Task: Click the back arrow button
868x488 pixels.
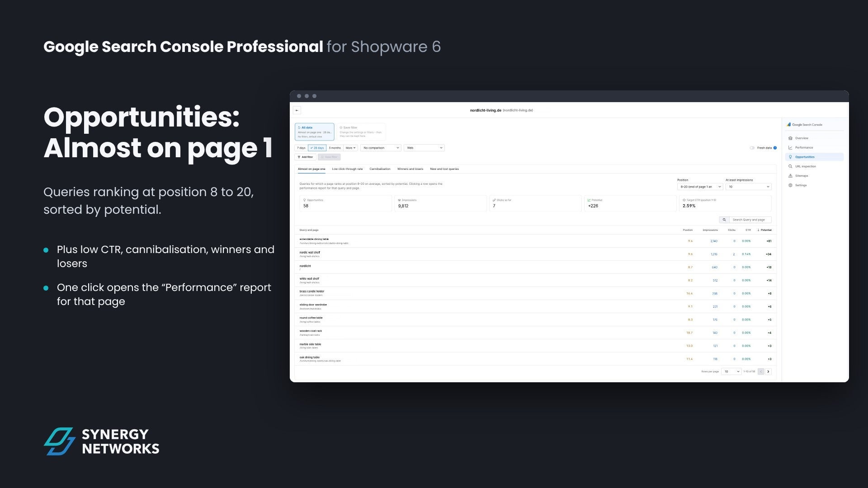Action: [297, 110]
